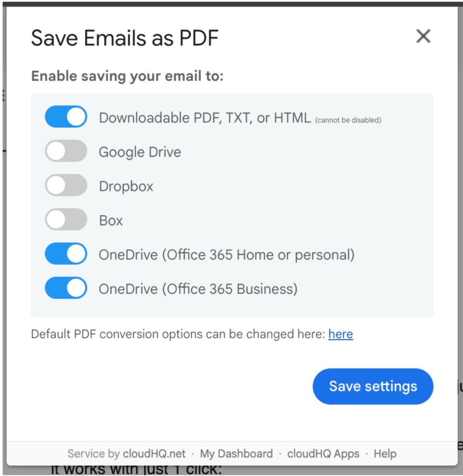The height and width of the screenshot is (476, 463).
Task: Click the 'OneDrive (Office 365 Home or personal)' label
Action: click(x=227, y=255)
